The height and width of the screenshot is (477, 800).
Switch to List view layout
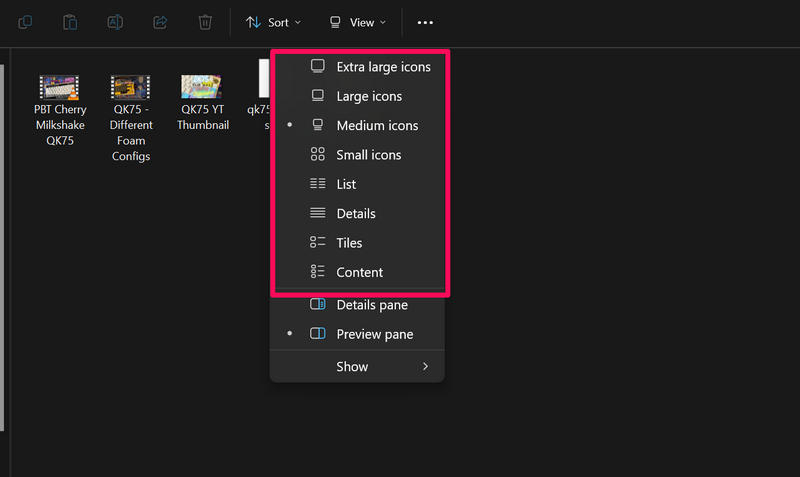pyautogui.click(x=346, y=184)
